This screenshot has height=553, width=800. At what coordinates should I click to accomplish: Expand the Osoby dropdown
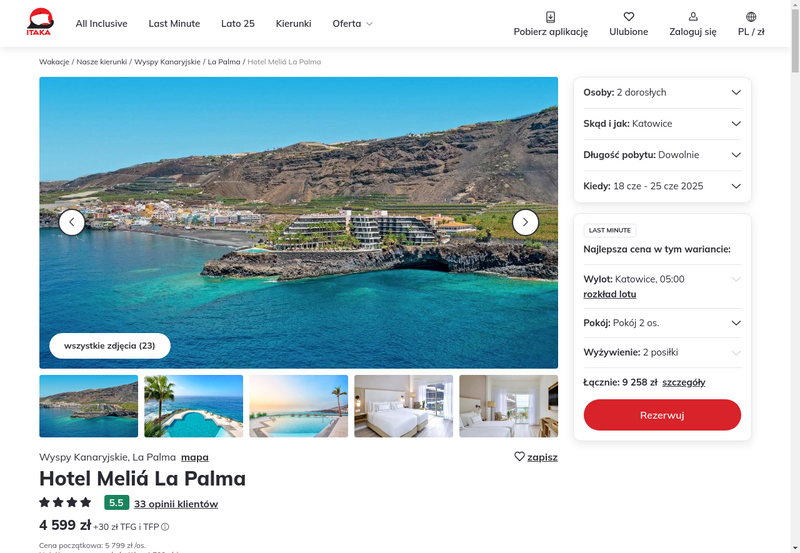coord(662,92)
